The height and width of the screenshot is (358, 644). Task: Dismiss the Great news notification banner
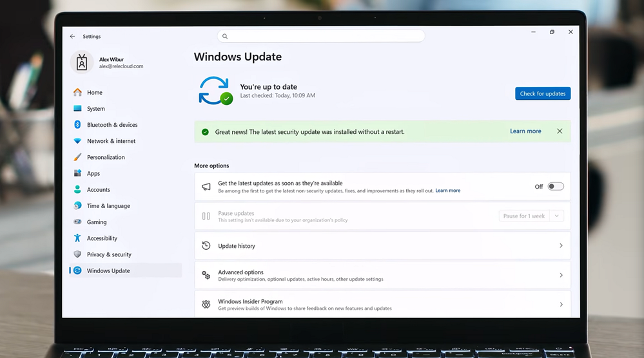pos(560,131)
